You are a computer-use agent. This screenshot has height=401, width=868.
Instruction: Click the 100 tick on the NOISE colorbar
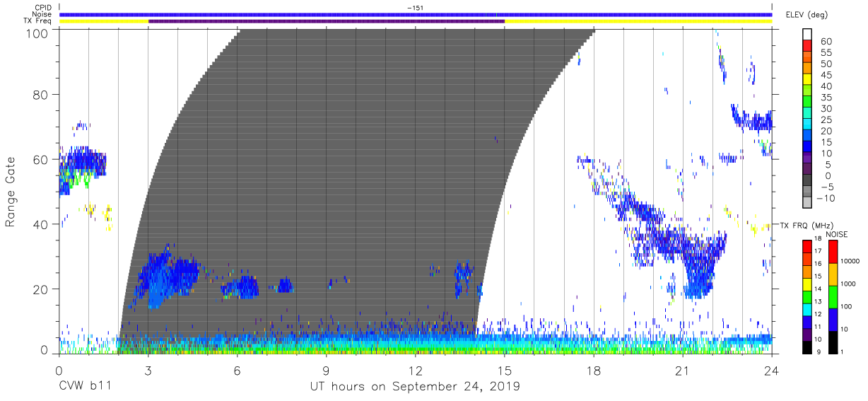click(x=848, y=307)
